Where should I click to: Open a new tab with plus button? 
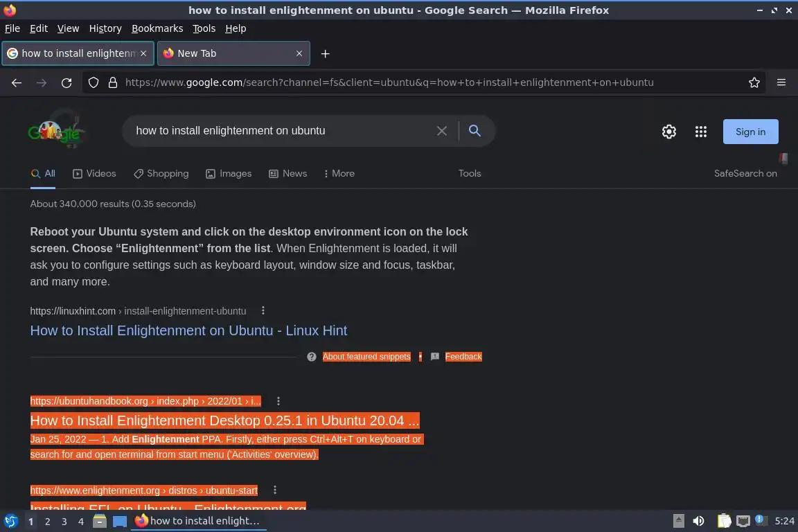(325, 53)
